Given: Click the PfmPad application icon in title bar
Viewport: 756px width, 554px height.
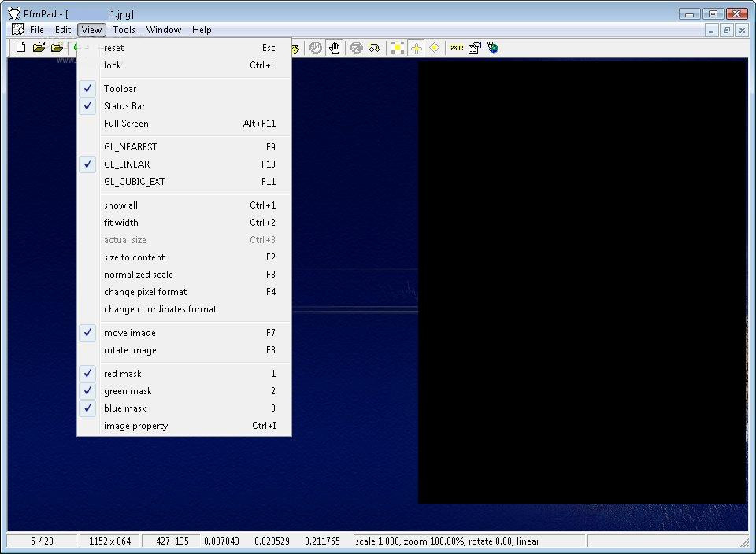Looking at the screenshot, I should [14, 13].
